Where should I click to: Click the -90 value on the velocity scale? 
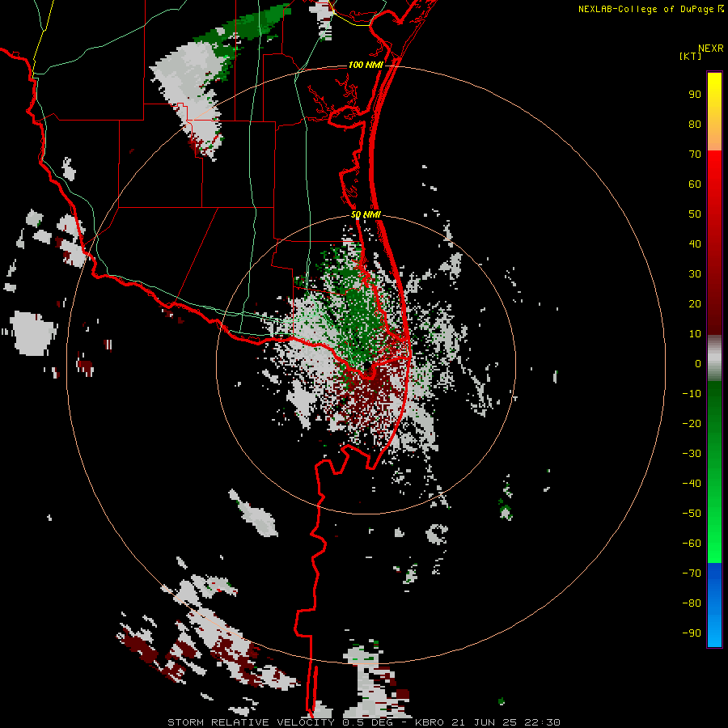692,633
